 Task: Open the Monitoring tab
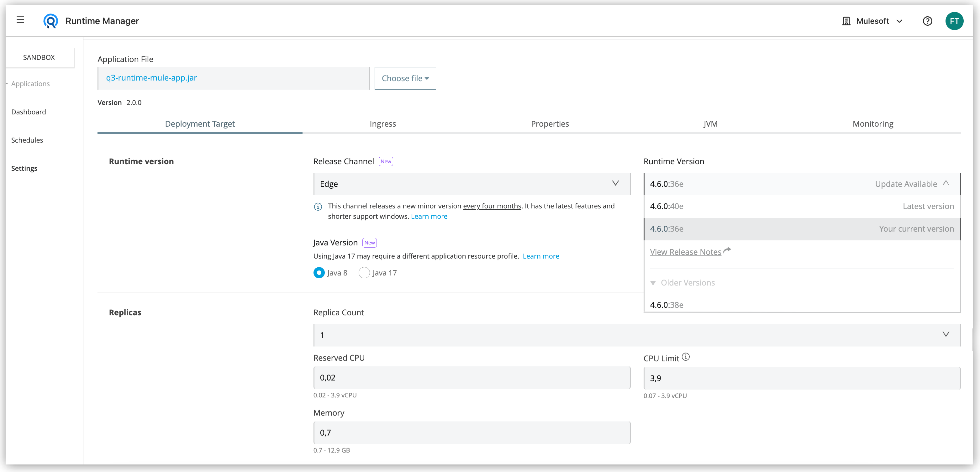873,123
